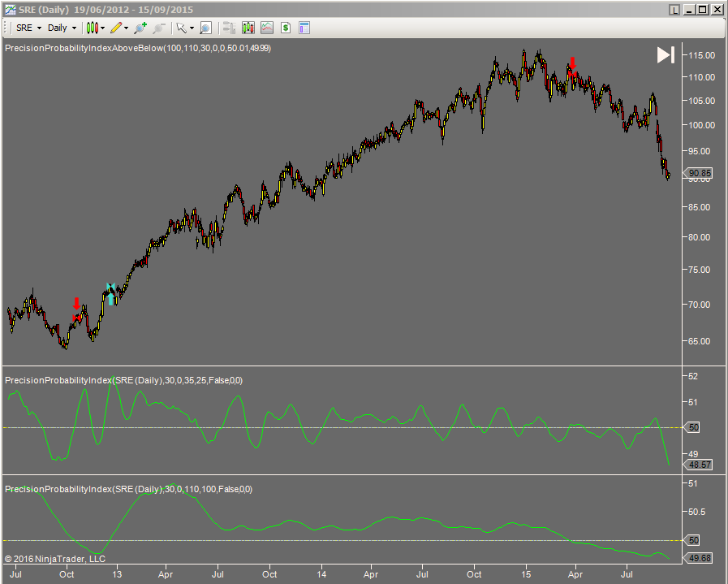Click the 48.57 indicator value marker

click(698, 465)
